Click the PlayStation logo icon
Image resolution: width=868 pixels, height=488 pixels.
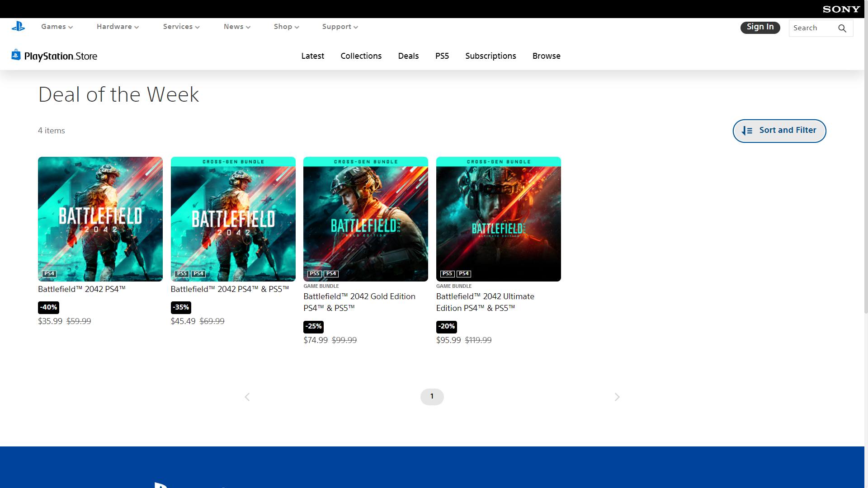coord(18,27)
